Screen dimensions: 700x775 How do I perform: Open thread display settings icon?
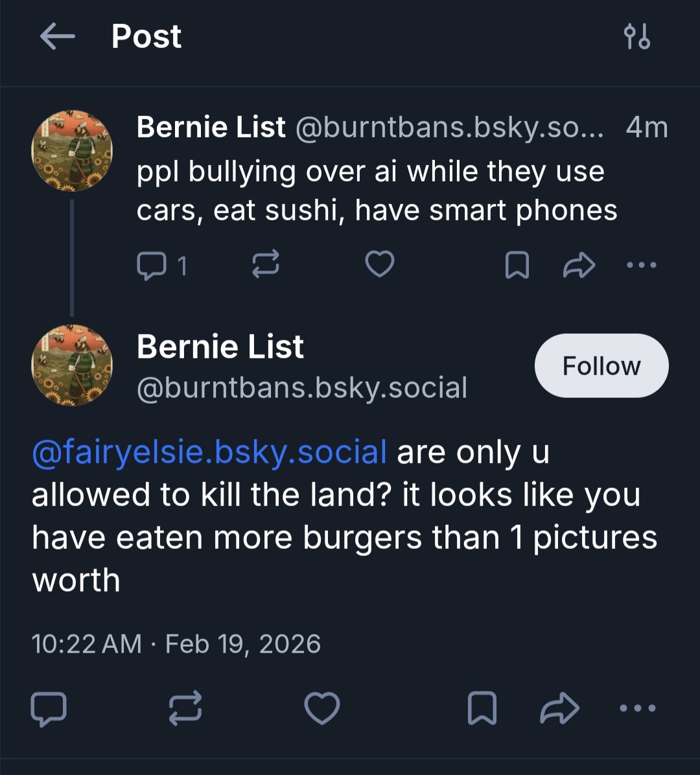pyautogui.click(x=636, y=37)
